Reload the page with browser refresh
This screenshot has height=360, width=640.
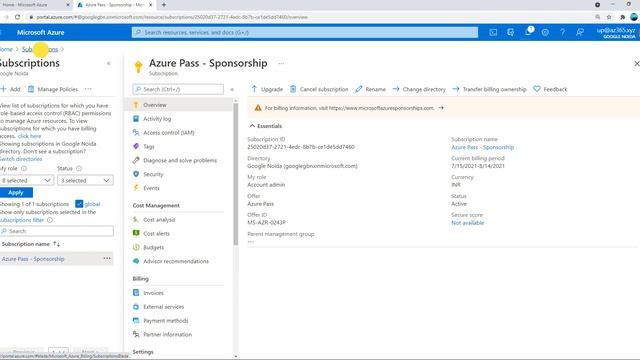[18, 17]
